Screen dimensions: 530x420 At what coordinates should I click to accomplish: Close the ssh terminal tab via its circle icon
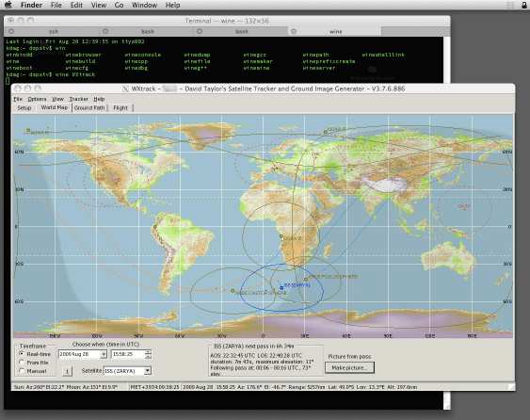pyautogui.click(x=11, y=31)
